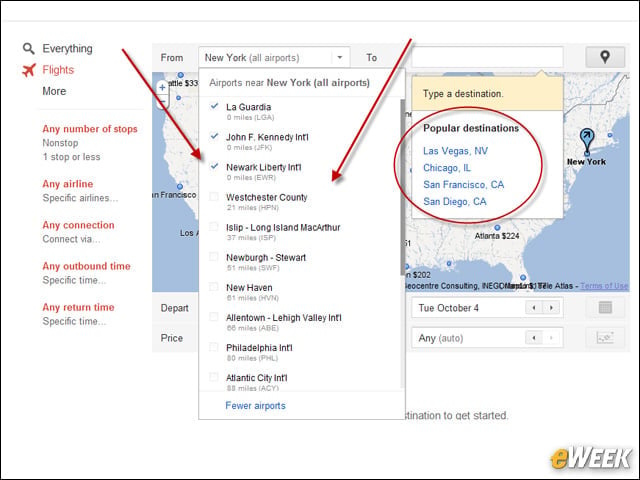Viewport: 640px width, 480px height.
Task: Click the Everything search magnifier icon
Action: point(28,49)
